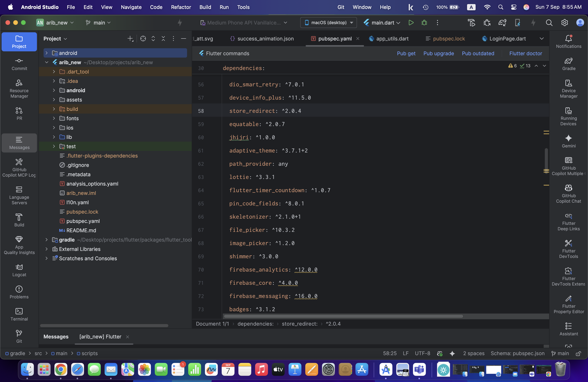Toggle the read-only lock in the status bar
Image resolution: width=588 pixels, height=382 pixels.
pos(578,354)
